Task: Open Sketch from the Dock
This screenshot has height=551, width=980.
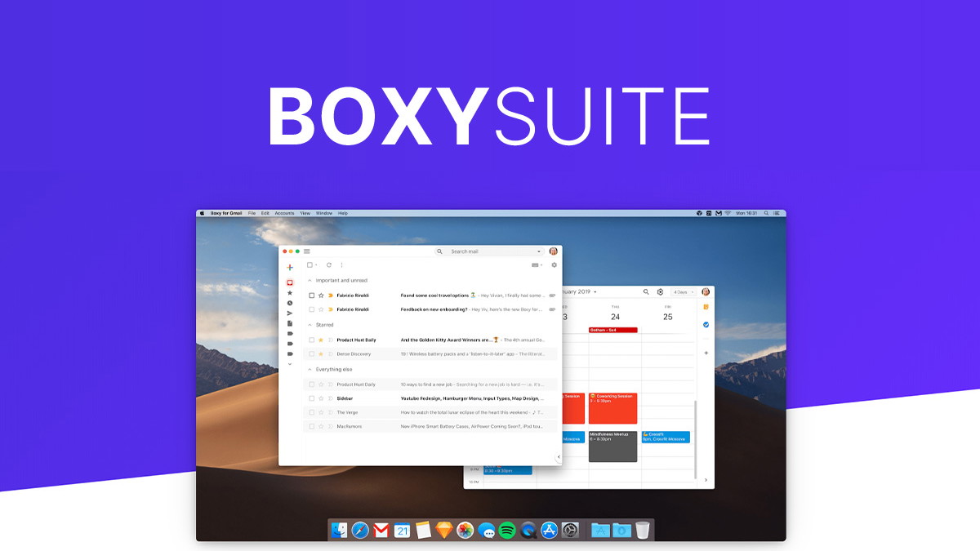Action: click(444, 531)
